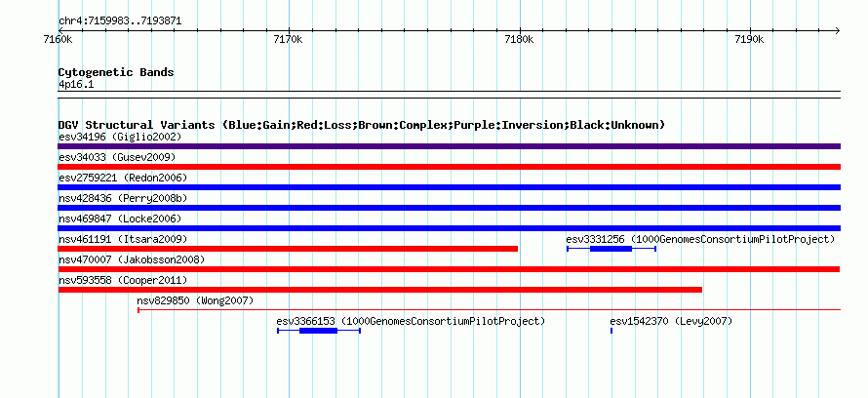
Task: Click the Cytogenetic Bands track title
Action: pyautogui.click(x=116, y=72)
